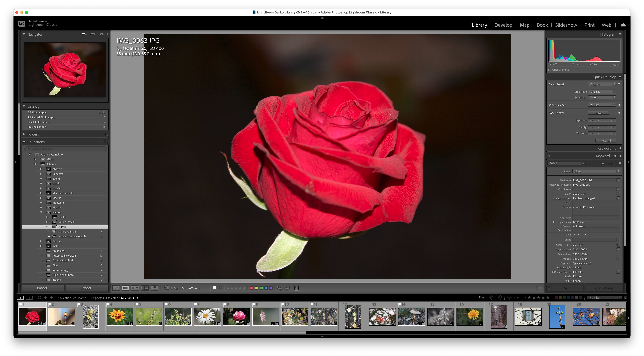
Task: Select the Compare view XY icon
Action: (x=135, y=288)
